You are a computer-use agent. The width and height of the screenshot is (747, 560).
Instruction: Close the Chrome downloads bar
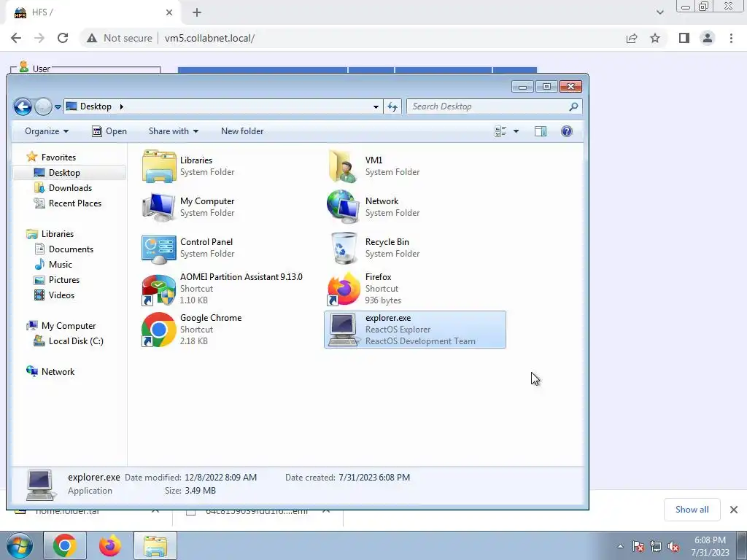[x=734, y=510]
